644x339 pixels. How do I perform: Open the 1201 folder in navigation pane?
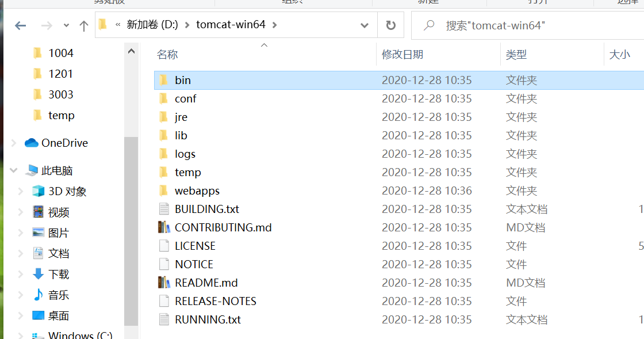(60, 74)
